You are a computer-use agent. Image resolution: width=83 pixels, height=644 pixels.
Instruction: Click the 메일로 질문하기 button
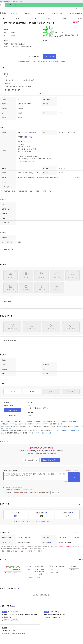click(55, 492)
